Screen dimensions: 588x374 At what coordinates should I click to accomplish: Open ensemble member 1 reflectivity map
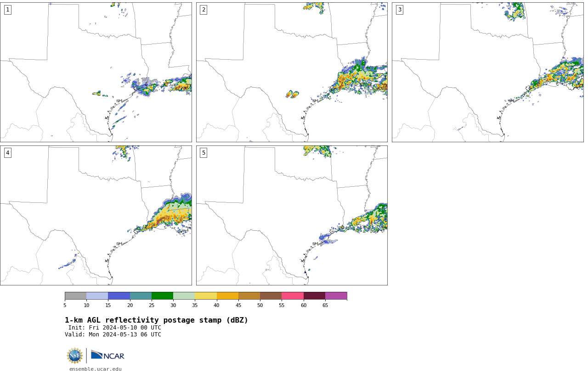96,72
